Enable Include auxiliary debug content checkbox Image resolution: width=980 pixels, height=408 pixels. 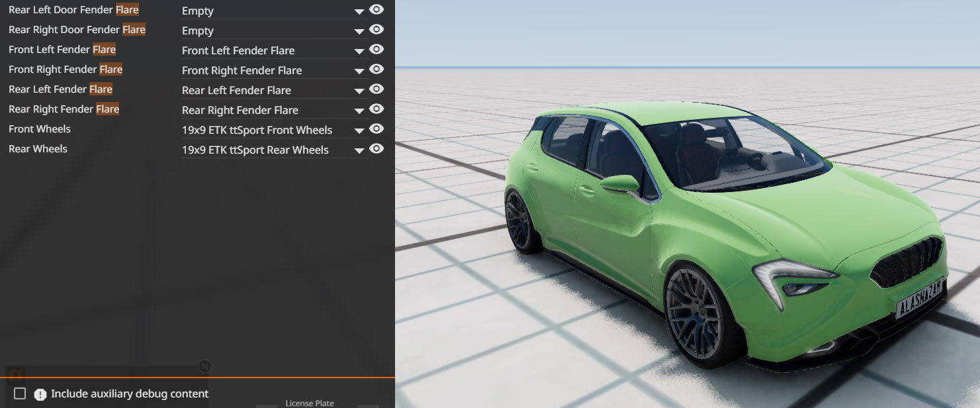(x=20, y=393)
